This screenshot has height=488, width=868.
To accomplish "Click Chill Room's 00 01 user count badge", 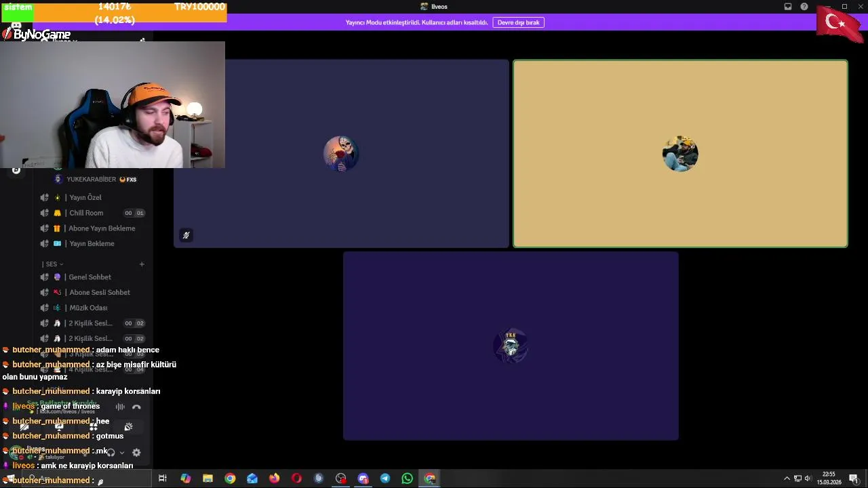I will pyautogui.click(x=134, y=213).
